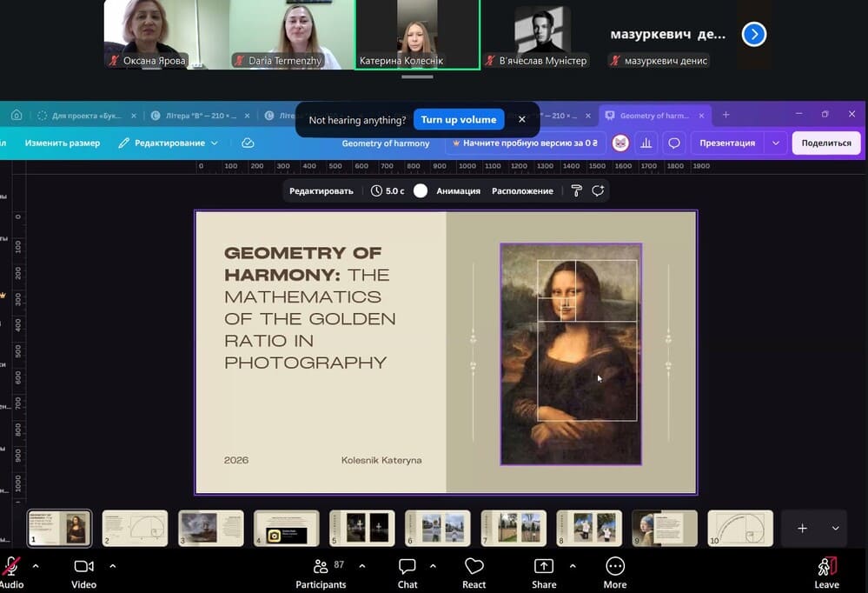
Task: Click Изменить размер in Canva toolbar
Action: [x=62, y=143]
